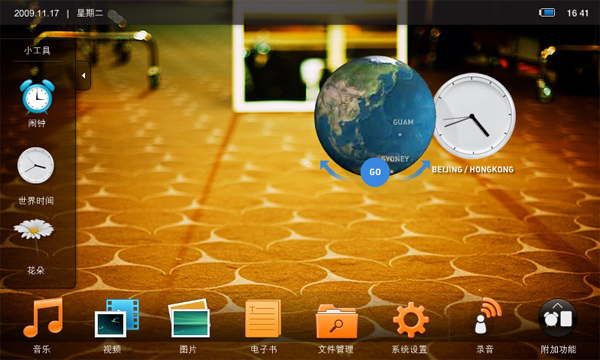Screen dimensions: 600x360
Task: Click the 2009.11.17 date text
Action: (37, 13)
